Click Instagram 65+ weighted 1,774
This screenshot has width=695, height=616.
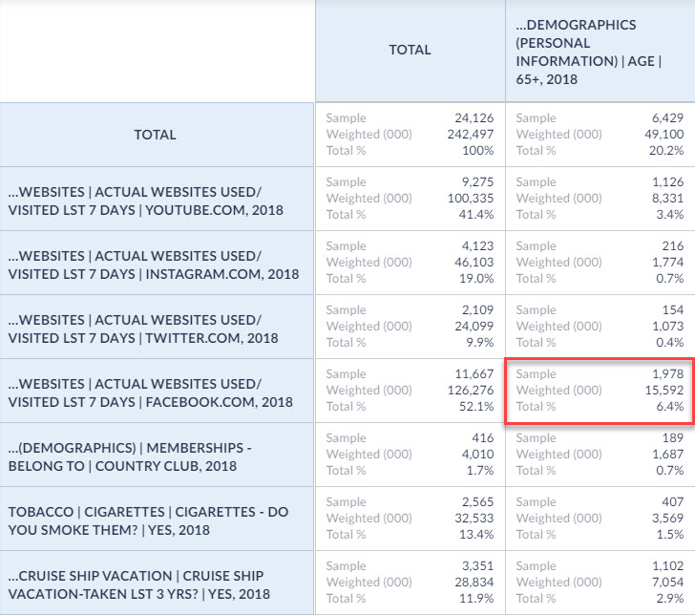coord(667,262)
